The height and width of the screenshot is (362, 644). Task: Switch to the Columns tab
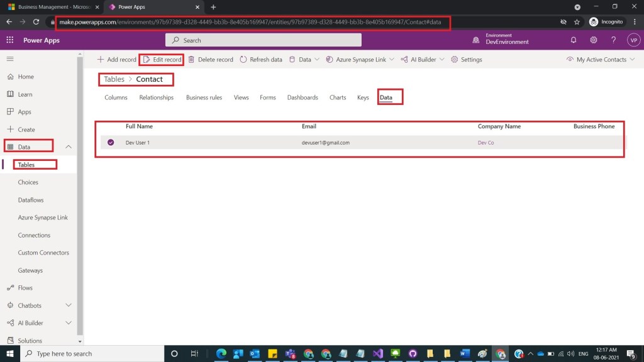coord(116,97)
